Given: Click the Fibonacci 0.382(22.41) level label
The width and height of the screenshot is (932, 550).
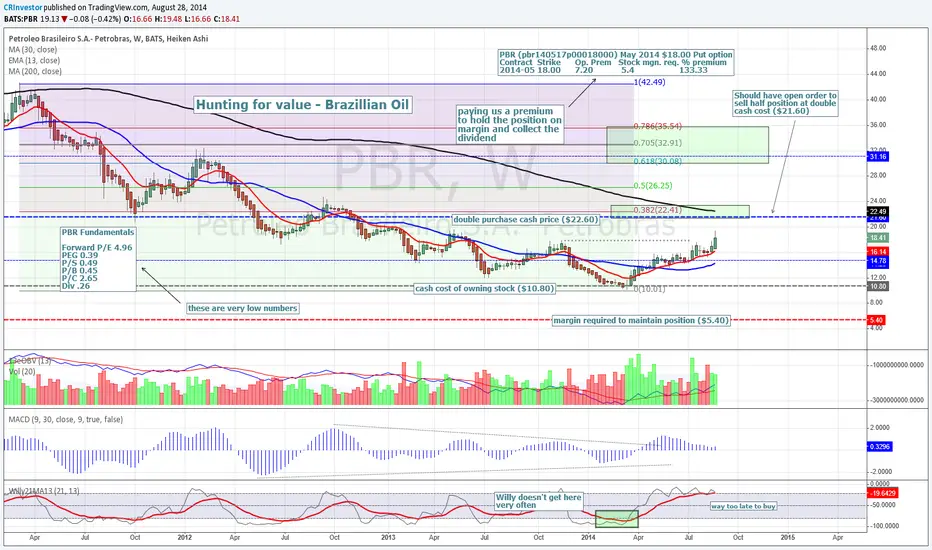Looking at the screenshot, I should point(657,210).
